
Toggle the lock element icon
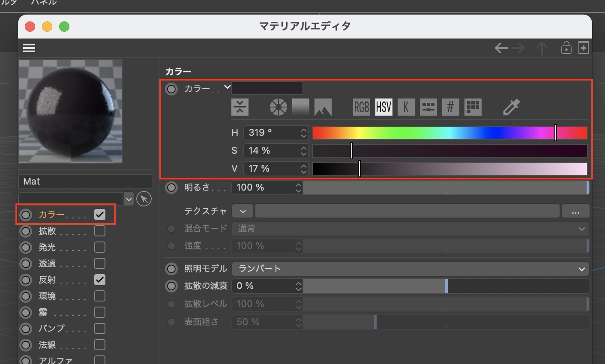click(x=566, y=48)
